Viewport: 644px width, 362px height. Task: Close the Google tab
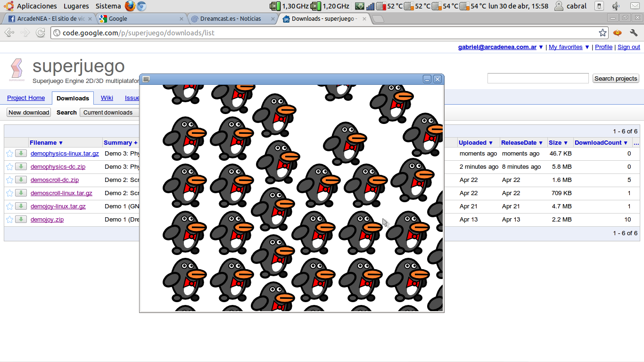point(182,19)
